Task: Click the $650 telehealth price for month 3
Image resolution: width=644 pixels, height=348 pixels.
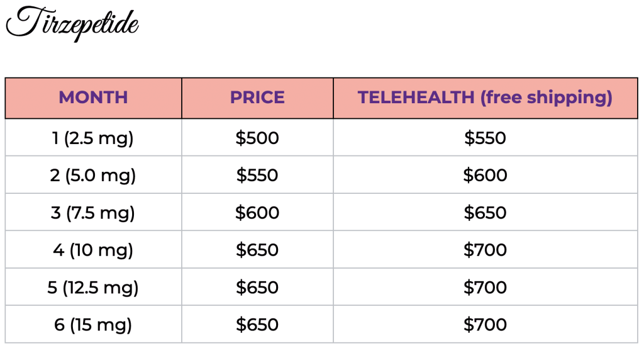Action: pos(485,213)
